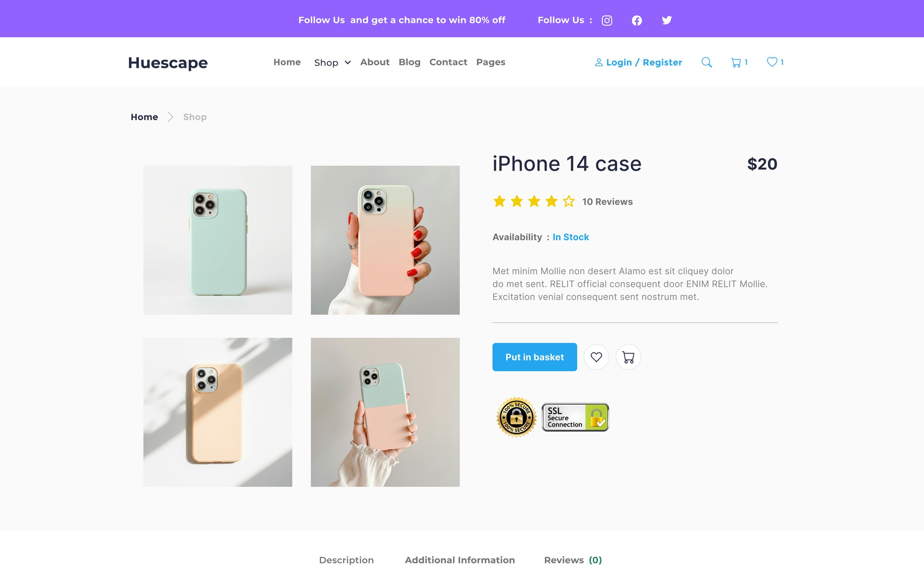Switch to the Additional Information tab
Image resolution: width=924 pixels, height=578 pixels.
460,560
